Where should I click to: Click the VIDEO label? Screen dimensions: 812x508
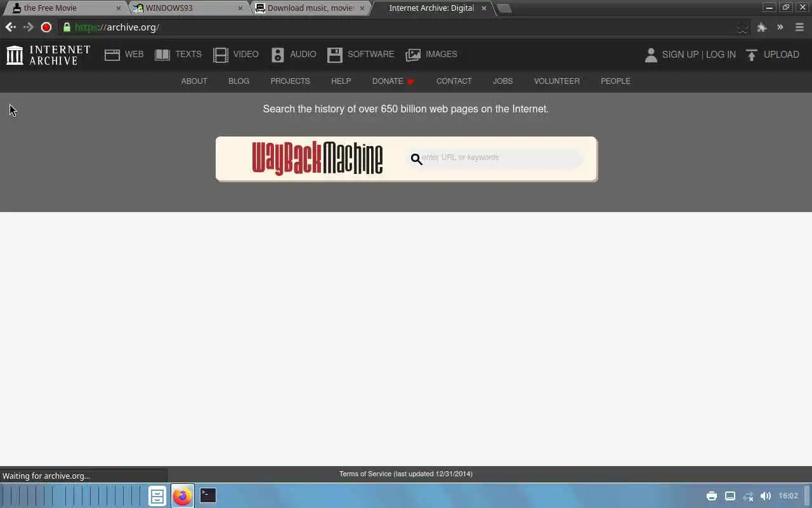point(246,55)
